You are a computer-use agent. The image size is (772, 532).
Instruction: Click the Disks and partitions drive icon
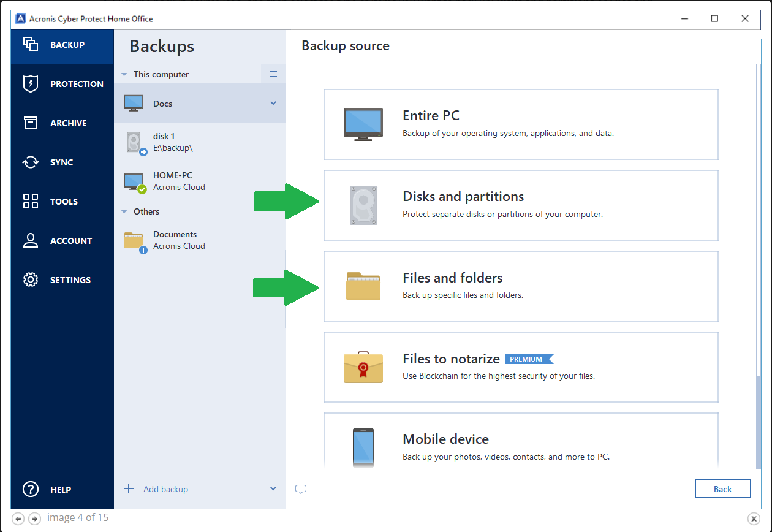pos(363,205)
